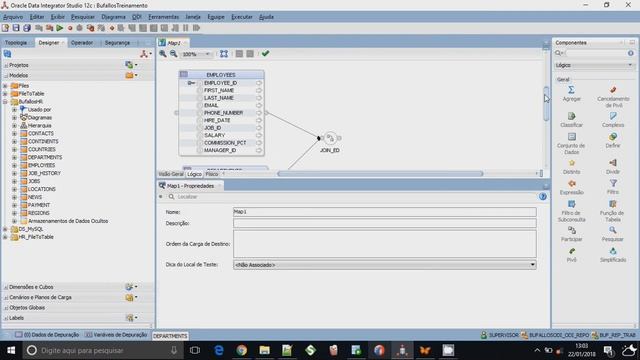Click the Save All icon in toolbar

[27, 28]
